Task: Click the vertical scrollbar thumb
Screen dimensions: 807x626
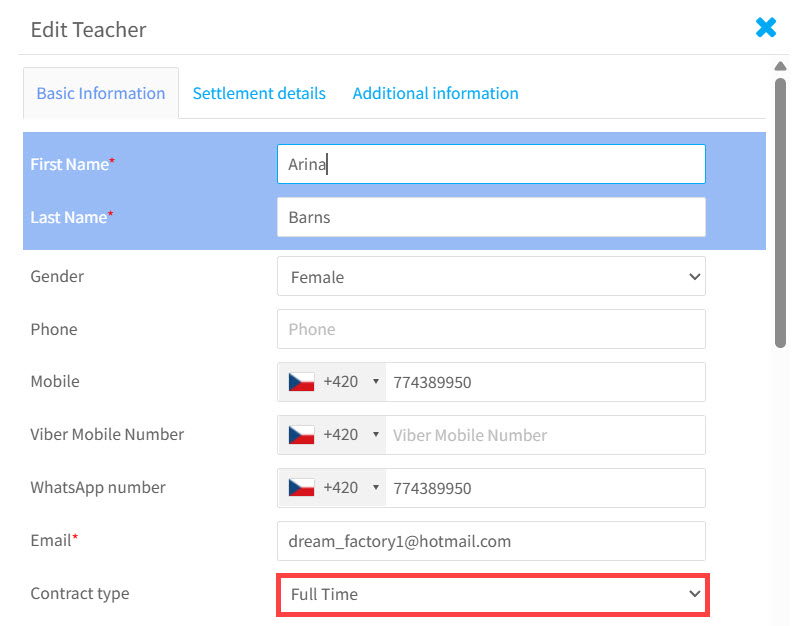Action: (x=781, y=210)
